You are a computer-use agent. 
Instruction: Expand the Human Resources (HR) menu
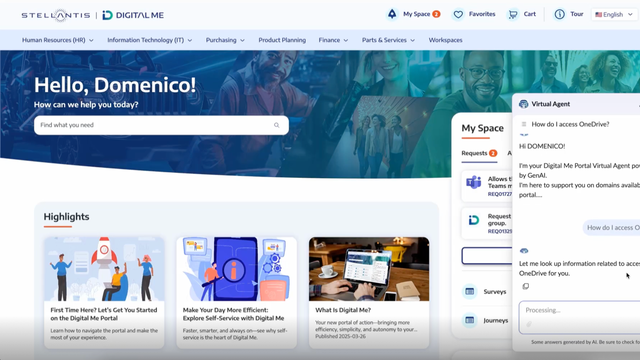pyautogui.click(x=58, y=40)
